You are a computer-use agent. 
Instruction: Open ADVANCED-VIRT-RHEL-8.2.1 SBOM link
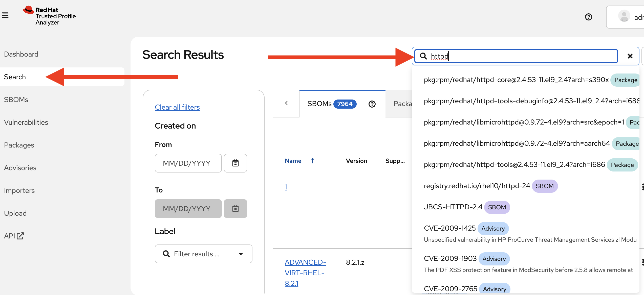point(305,273)
